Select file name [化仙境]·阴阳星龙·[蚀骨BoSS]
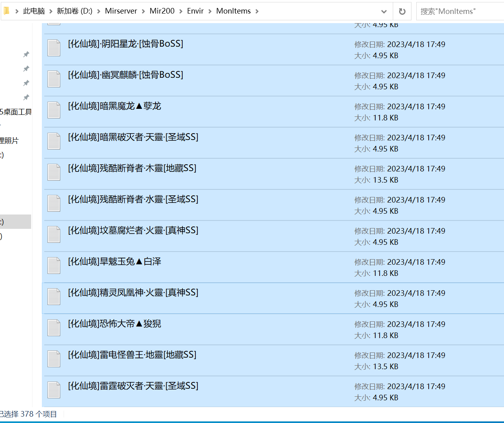 [126, 44]
